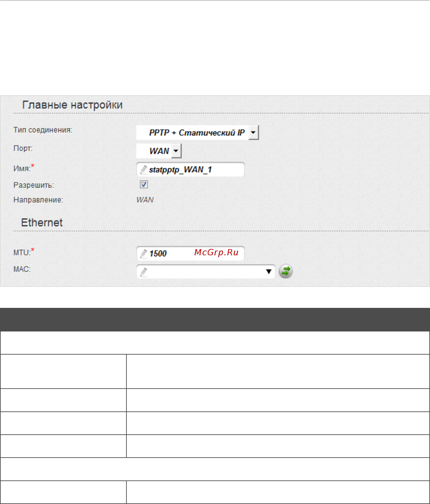This screenshot has height=504, width=430.
Task: Click the Ethernet section heading
Action: pyautogui.click(x=42, y=223)
